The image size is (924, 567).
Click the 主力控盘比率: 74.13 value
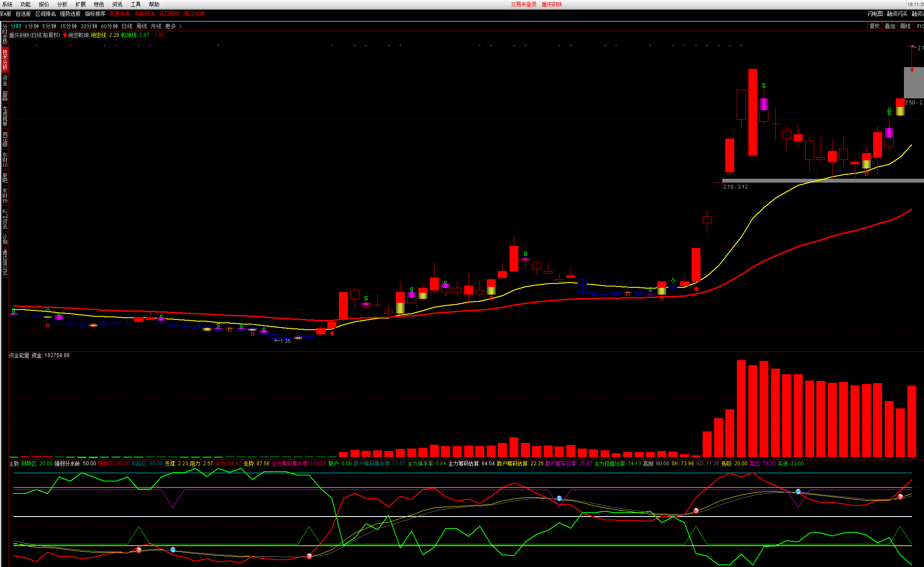point(618,464)
